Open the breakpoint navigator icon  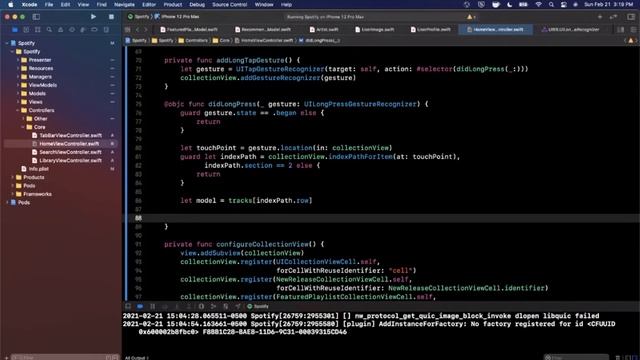(94, 30)
